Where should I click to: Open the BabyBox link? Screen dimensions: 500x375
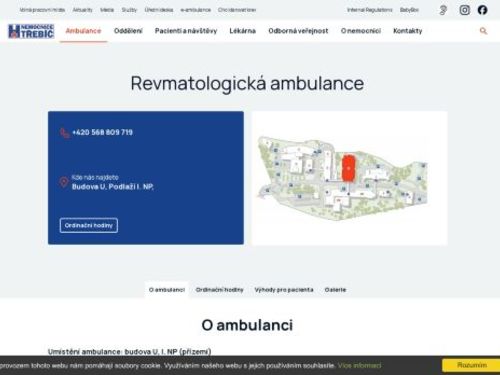click(x=409, y=10)
